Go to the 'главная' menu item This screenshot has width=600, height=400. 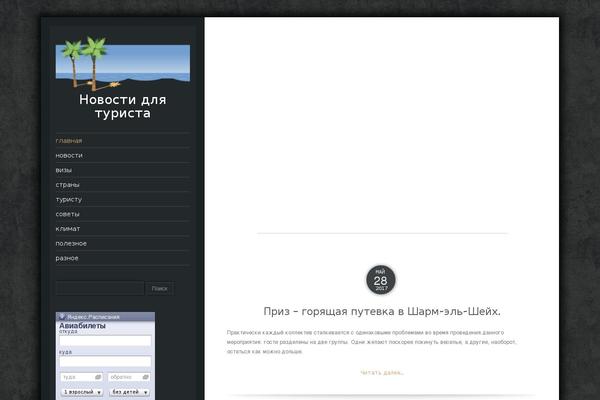(69, 141)
